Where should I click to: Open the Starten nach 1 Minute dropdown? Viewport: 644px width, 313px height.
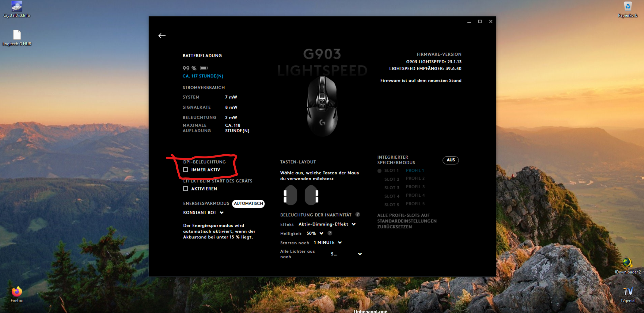328,242
